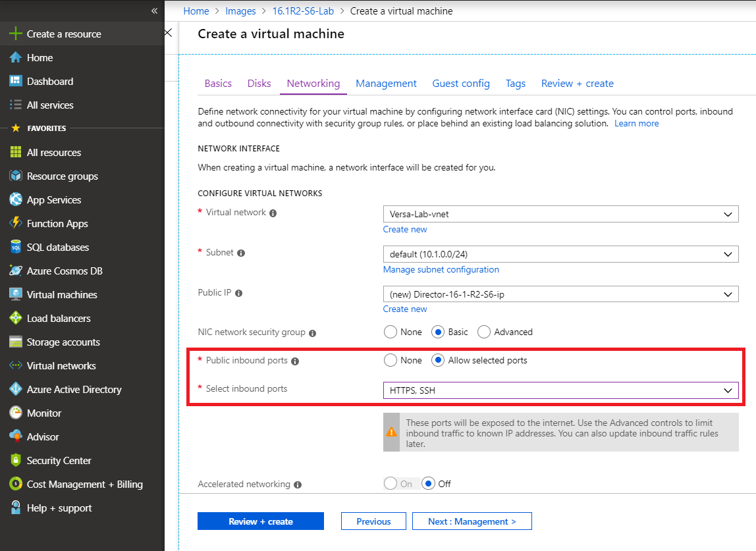The width and height of the screenshot is (756, 551).
Task: Open the Public IP dropdown
Action: click(560, 294)
